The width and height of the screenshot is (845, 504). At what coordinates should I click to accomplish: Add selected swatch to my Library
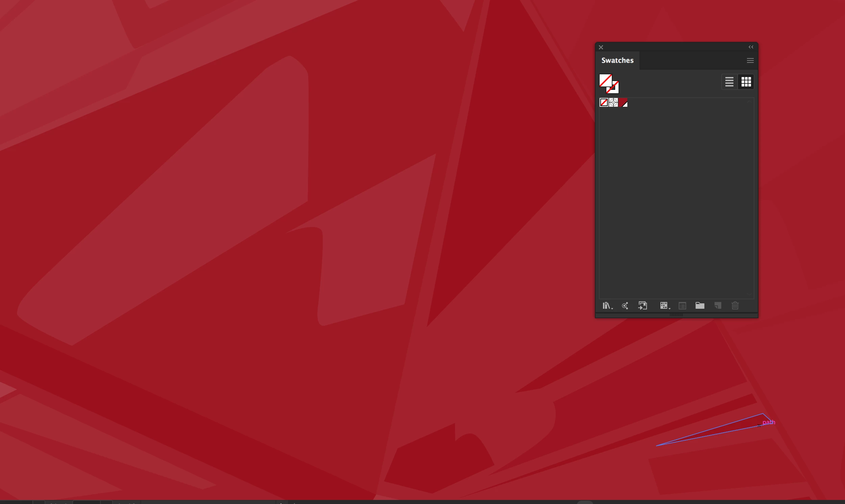tap(643, 306)
